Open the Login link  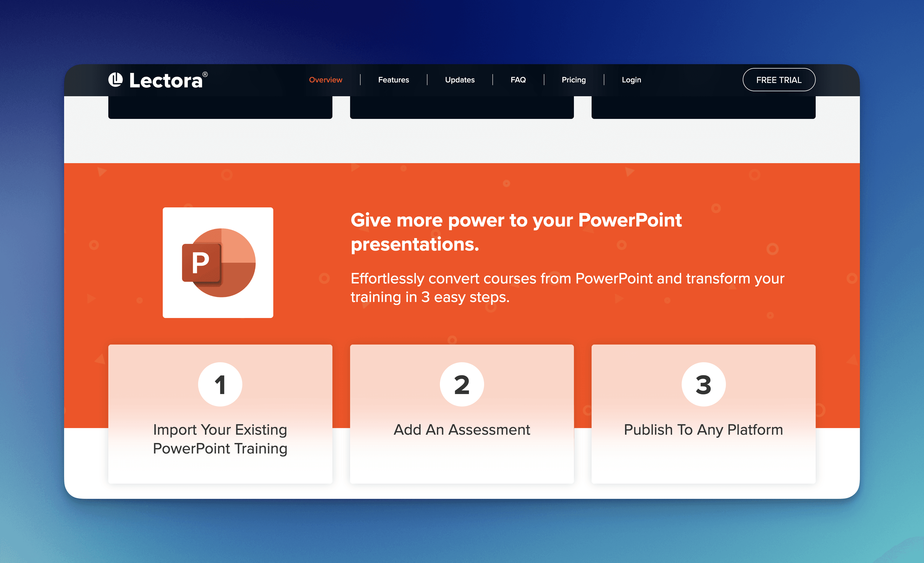(631, 80)
